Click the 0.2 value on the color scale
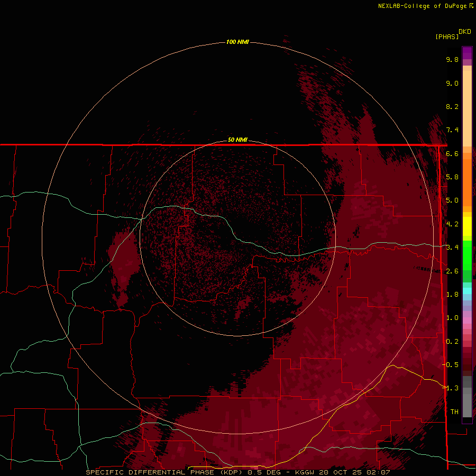The width and height of the screenshot is (476, 476). coord(452,342)
